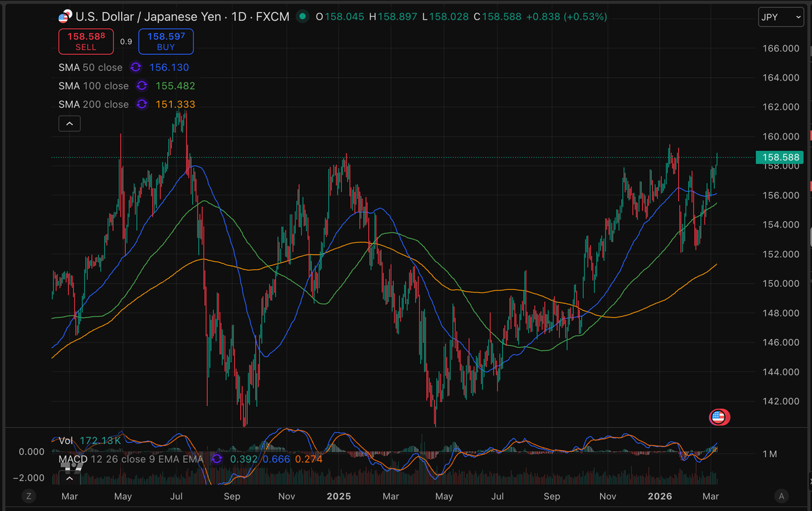
Task: Select the MACD 12 26 close indicator label
Action: tap(133, 459)
